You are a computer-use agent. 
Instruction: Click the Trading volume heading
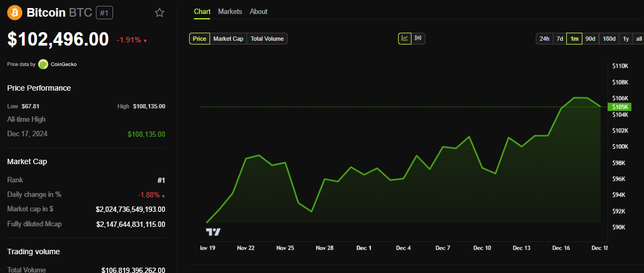(33, 252)
